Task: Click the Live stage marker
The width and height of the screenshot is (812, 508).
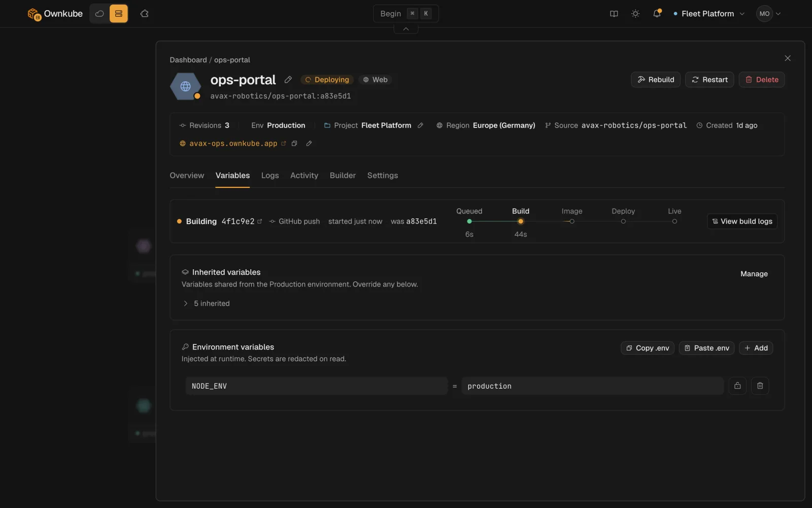Action: (674, 221)
